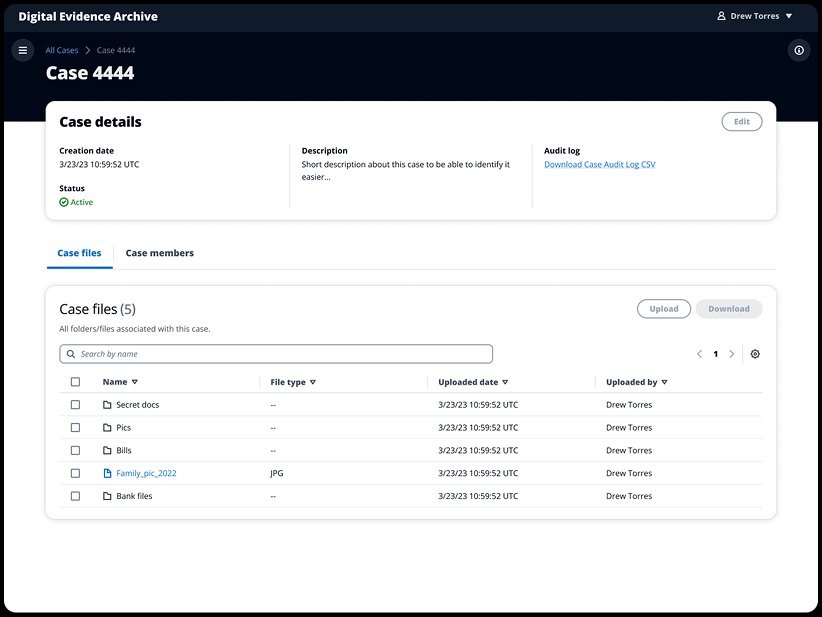This screenshot has height=617, width=822.
Task: Click the Secret docs folder icon
Action: 108,405
